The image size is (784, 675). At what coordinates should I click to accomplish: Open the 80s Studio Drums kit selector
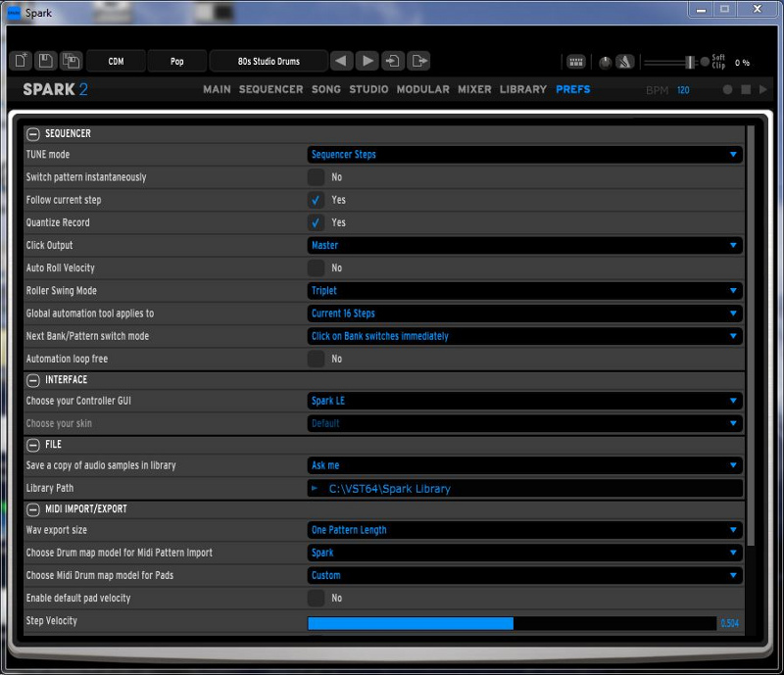pyautogui.click(x=269, y=61)
